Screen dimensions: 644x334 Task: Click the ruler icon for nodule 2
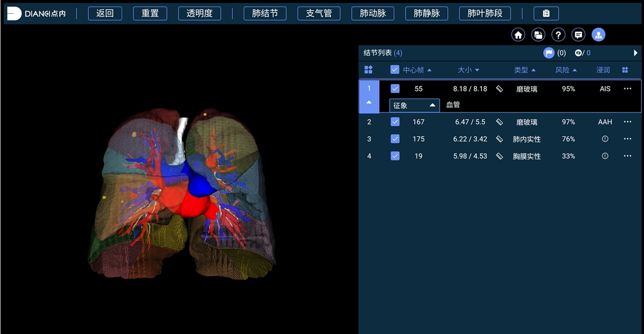pos(499,122)
